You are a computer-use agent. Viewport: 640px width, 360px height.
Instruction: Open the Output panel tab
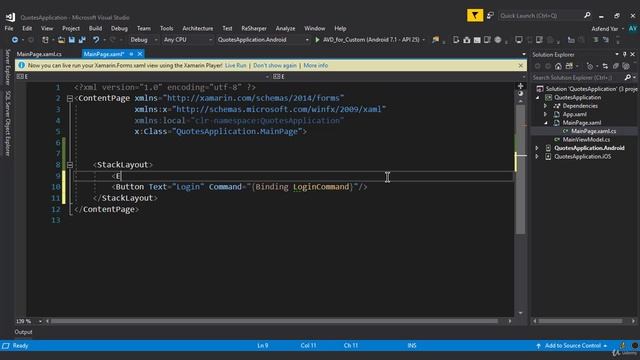pyautogui.click(x=23, y=332)
